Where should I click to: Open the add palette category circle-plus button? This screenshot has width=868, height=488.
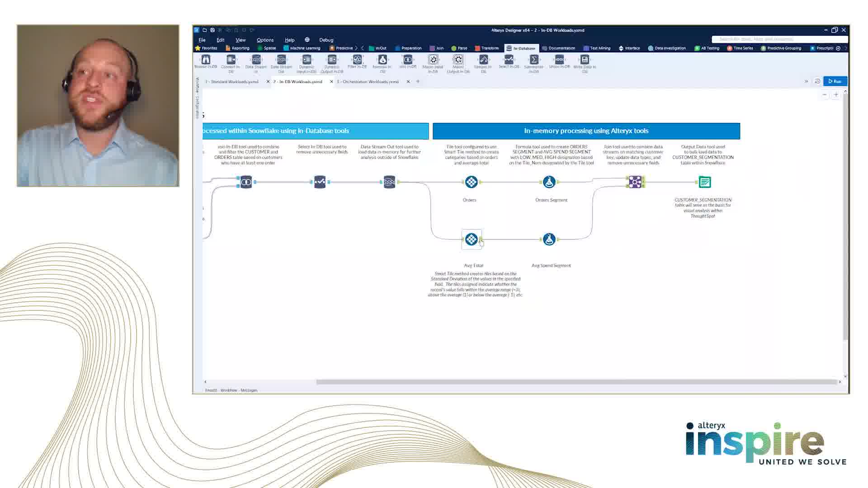tap(838, 48)
